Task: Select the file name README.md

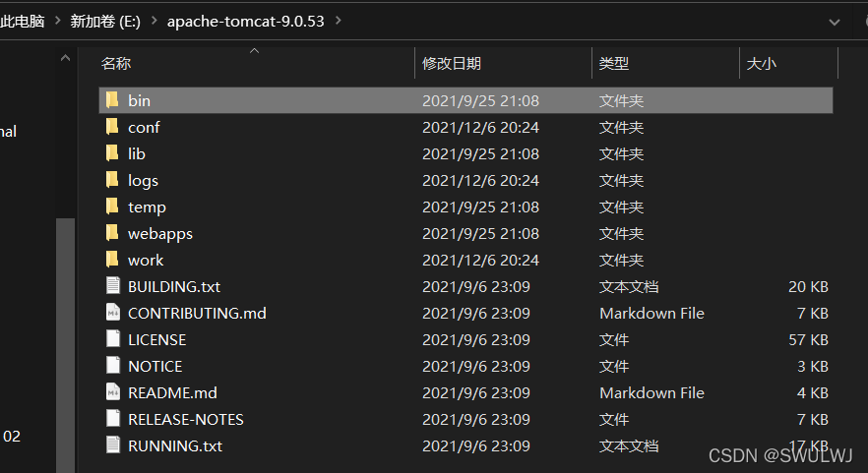Action: [173, 392]
